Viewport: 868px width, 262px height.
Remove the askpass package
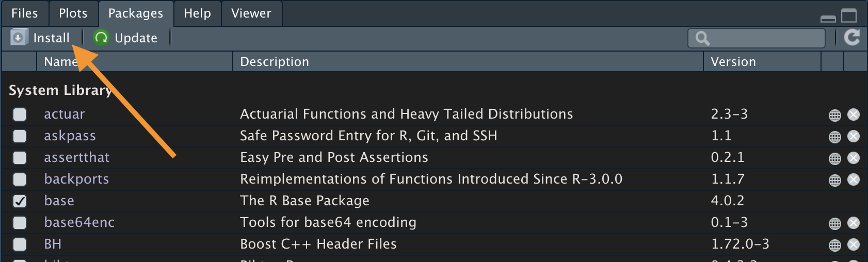click(x=854, y=136)
